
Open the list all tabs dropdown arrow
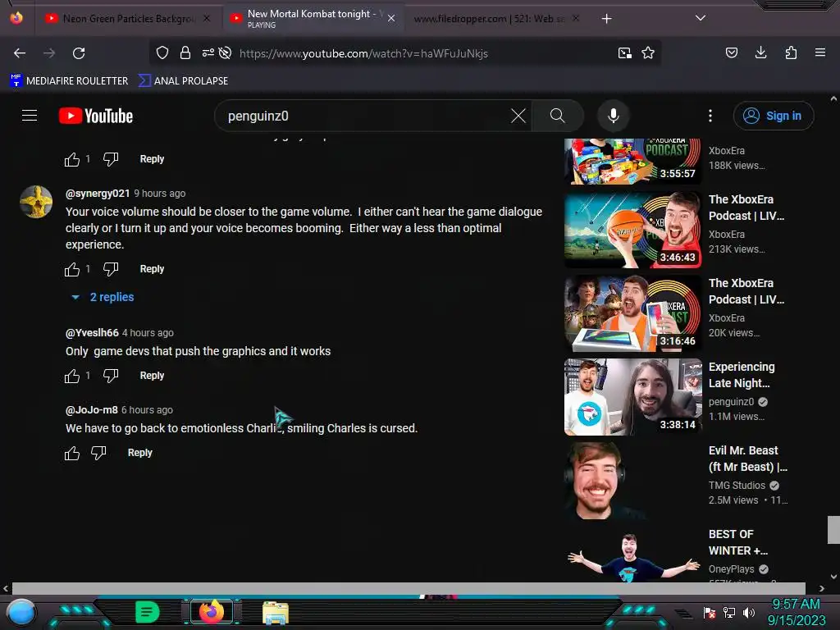[701, 18]
